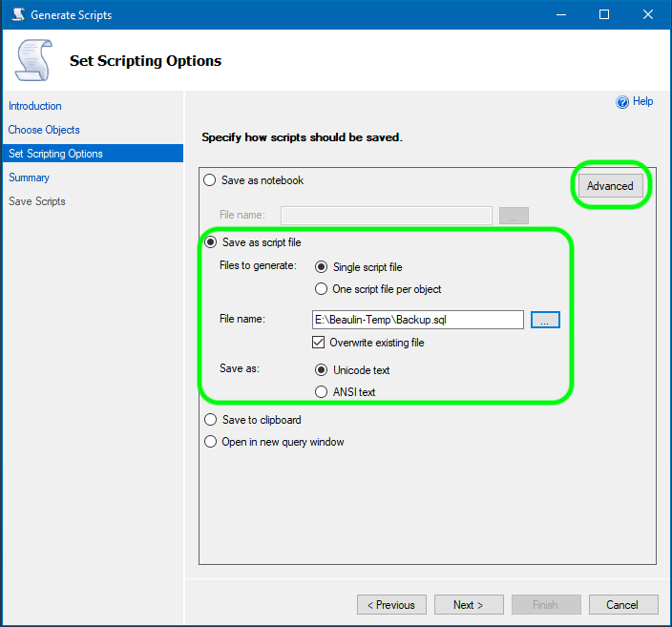Click the Generate Scripts title bar icon

(18, 14)
